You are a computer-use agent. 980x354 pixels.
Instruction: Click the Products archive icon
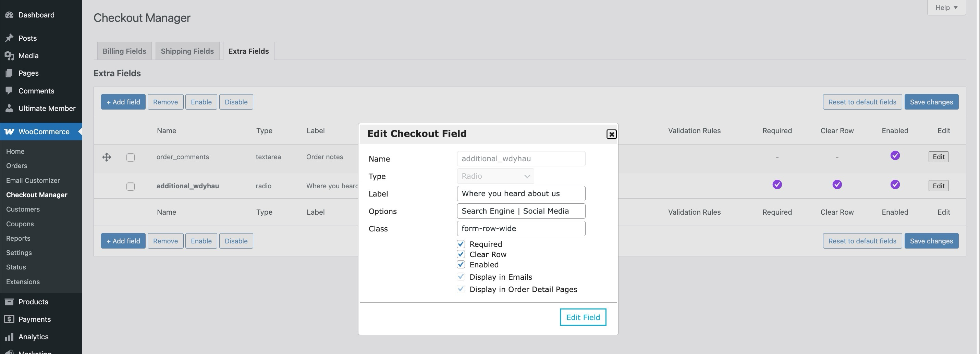(x=10, y=302)
